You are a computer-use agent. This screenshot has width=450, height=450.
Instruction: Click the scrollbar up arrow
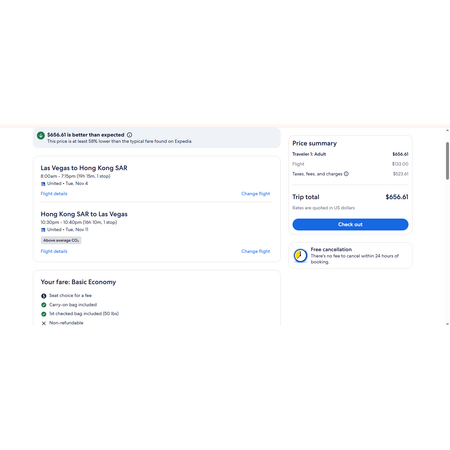[447, 131]
